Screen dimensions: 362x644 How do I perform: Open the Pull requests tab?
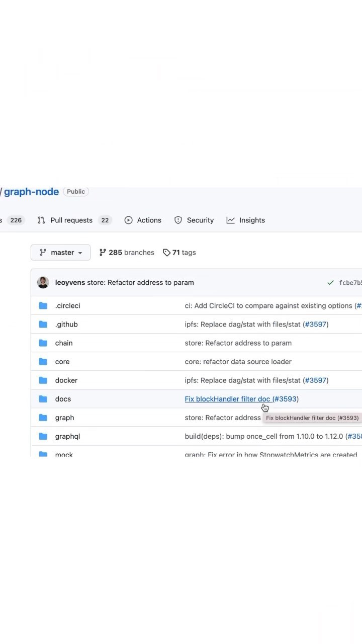pyautogui.click(x=71, y=220)
